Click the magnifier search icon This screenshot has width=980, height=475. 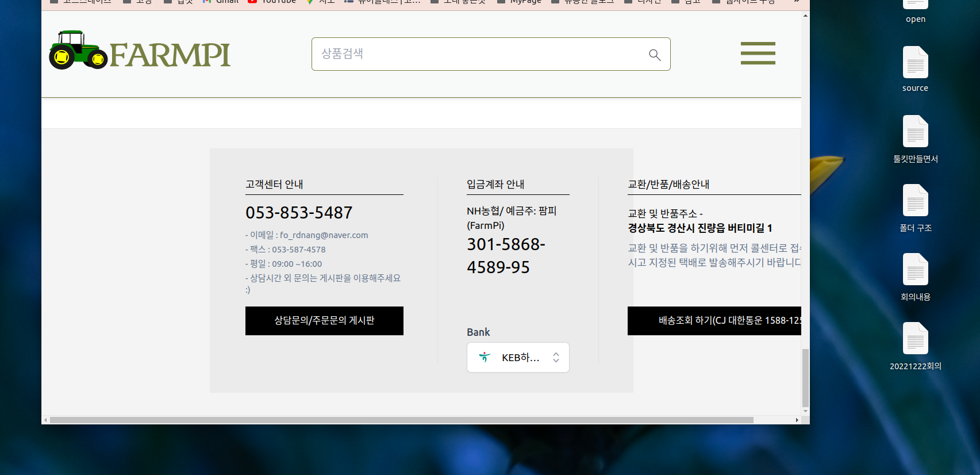(655, 55)
